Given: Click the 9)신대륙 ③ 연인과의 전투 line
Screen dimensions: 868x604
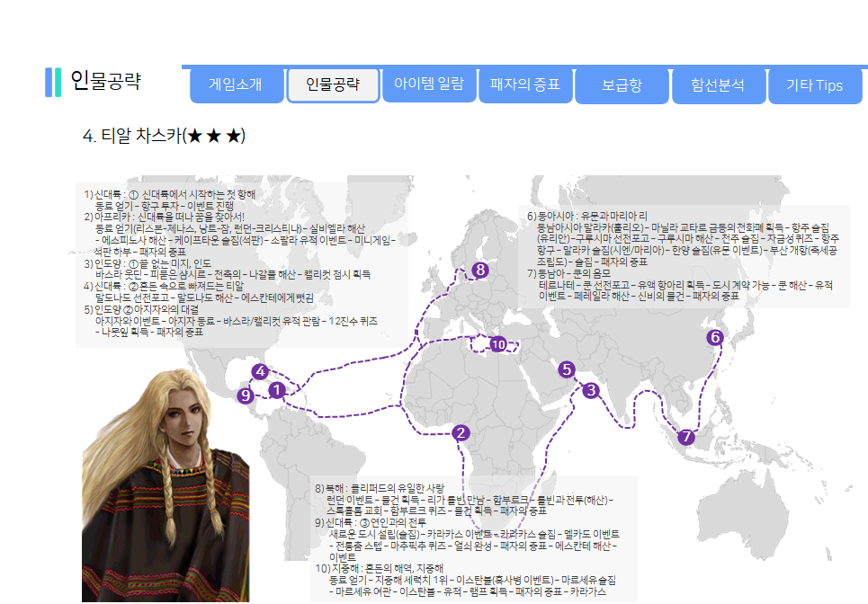Looking at the screenshot, I should pos(371,523).
